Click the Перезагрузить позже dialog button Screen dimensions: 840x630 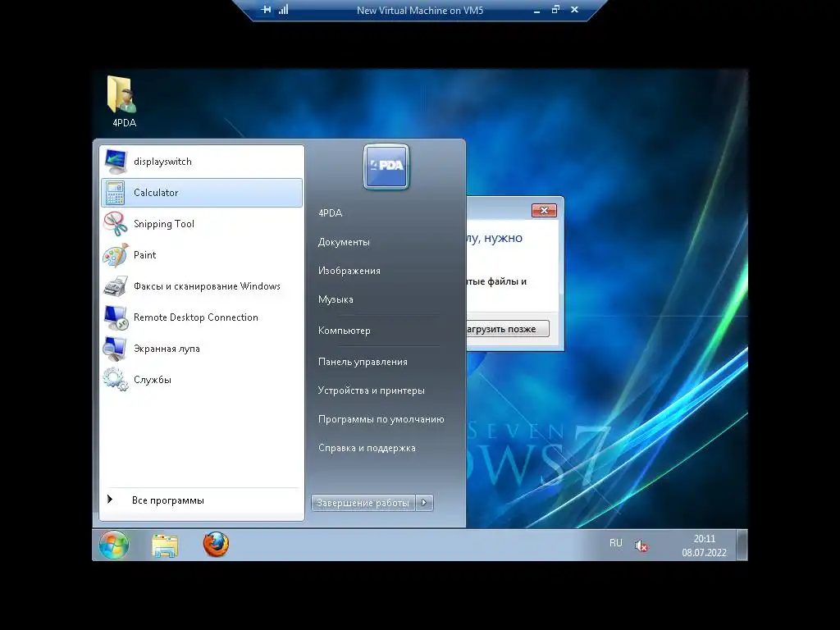tap(507, 329)
